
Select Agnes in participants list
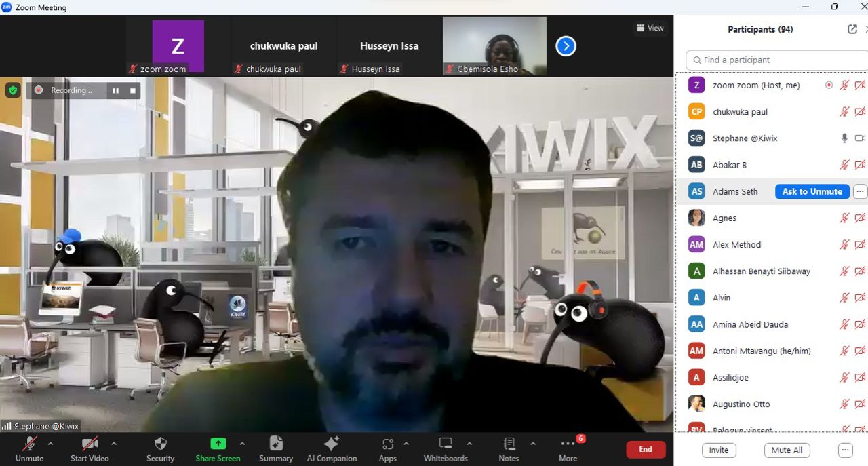pos(772,218)
